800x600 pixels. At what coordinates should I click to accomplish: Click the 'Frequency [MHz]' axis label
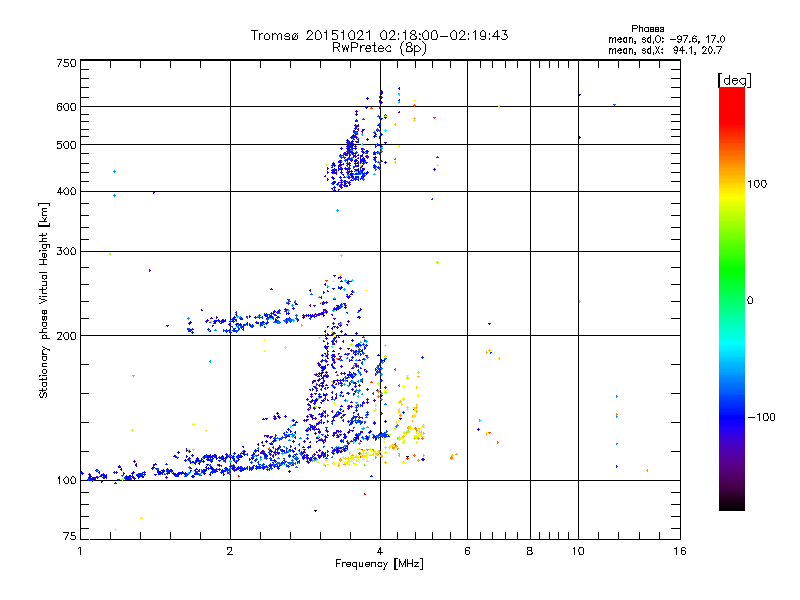pyautogui.click(x=379, y=564)
